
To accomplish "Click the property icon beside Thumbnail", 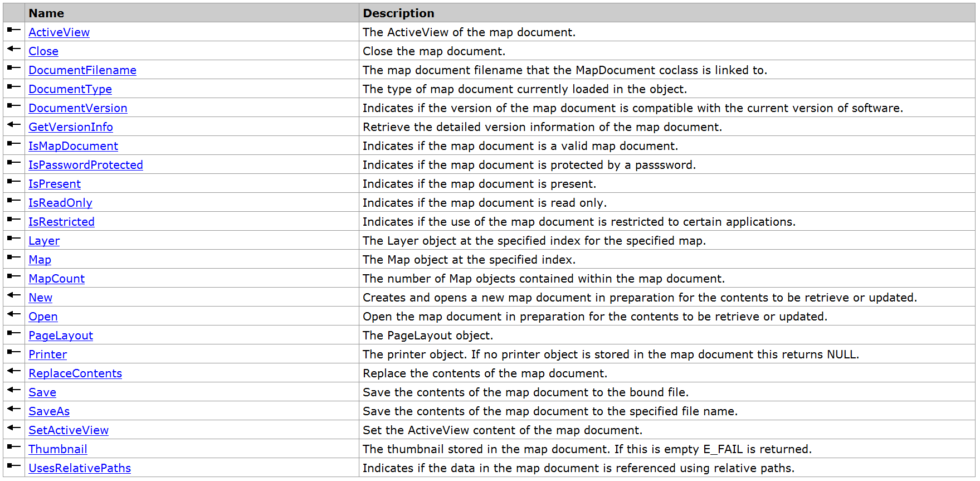I will pos(14,447).
